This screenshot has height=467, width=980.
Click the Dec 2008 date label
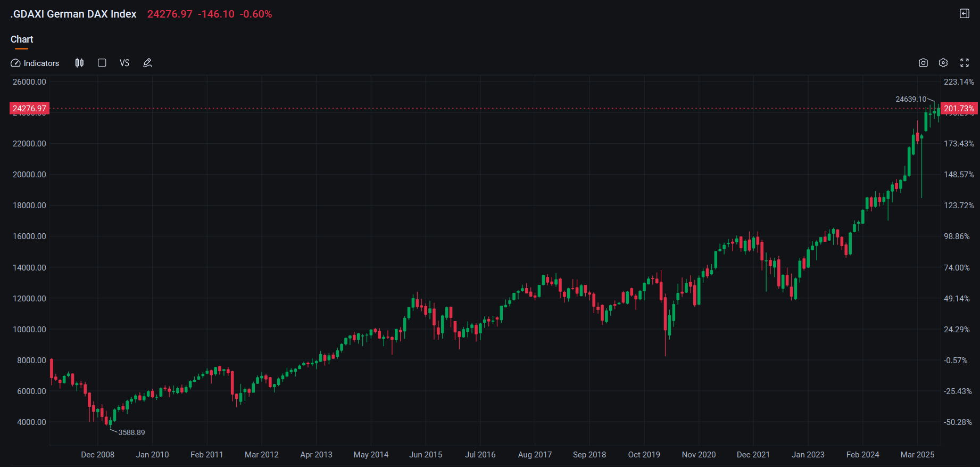tap(97, 455)
